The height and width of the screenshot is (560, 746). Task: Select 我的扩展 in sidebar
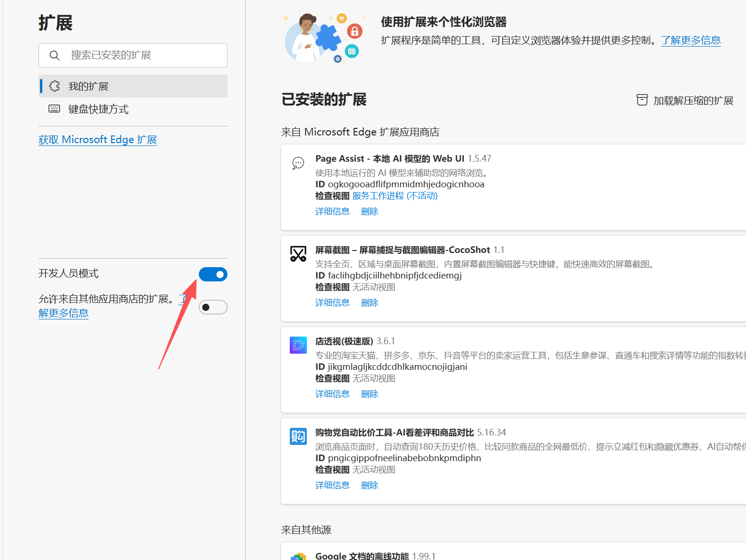[88, 86]
